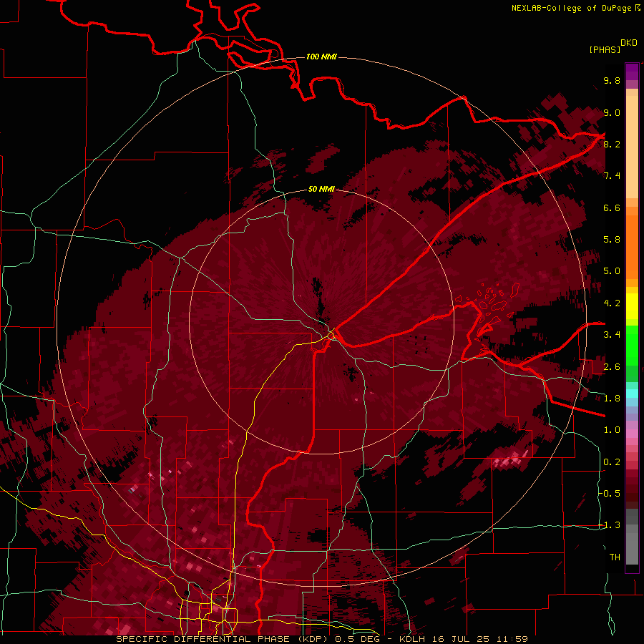Pick the pink band near 1.0

tap(632, 434)
